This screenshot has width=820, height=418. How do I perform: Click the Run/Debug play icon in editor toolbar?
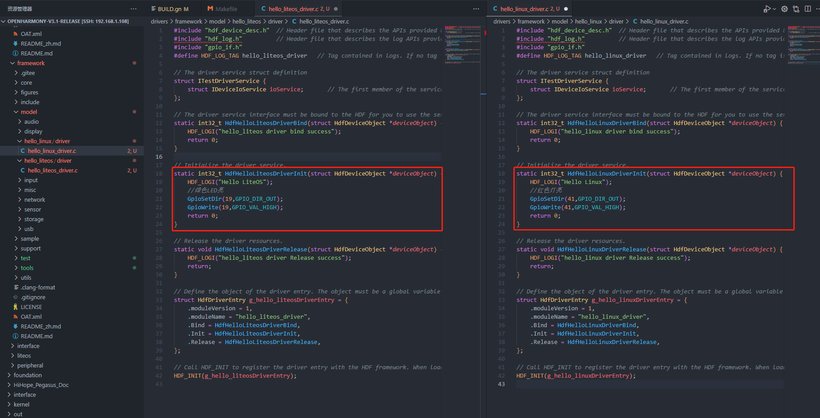tap(766, 9)
